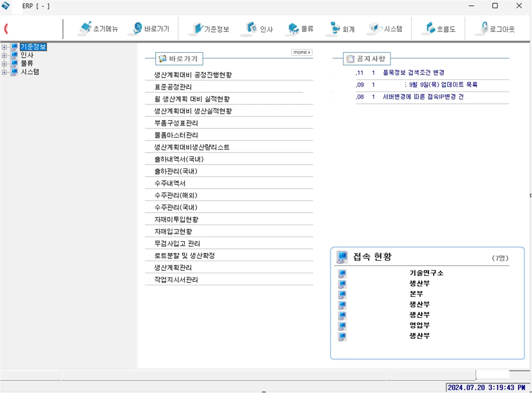
Task: Click the ERP app icon in title bar
Action: [6, 6]
